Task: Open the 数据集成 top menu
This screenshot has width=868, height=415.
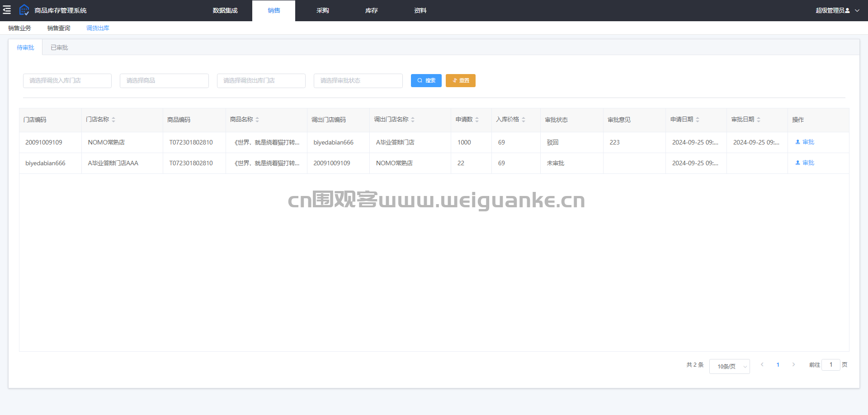Action: [x=225, y=10]
